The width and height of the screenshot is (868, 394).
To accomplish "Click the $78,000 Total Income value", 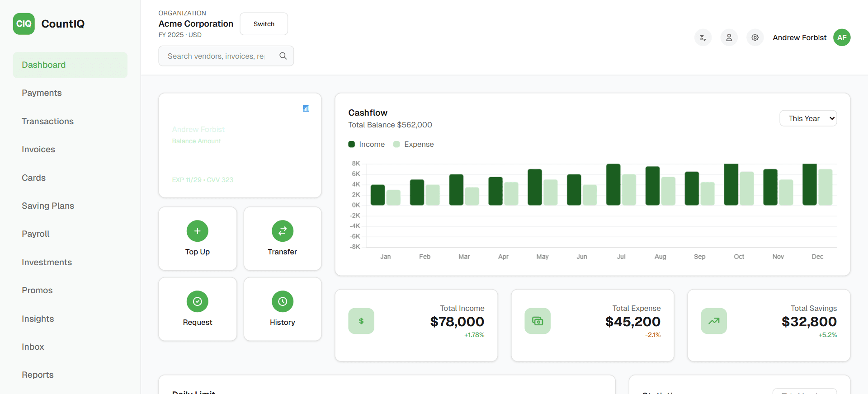I will [x=457, y=322].
